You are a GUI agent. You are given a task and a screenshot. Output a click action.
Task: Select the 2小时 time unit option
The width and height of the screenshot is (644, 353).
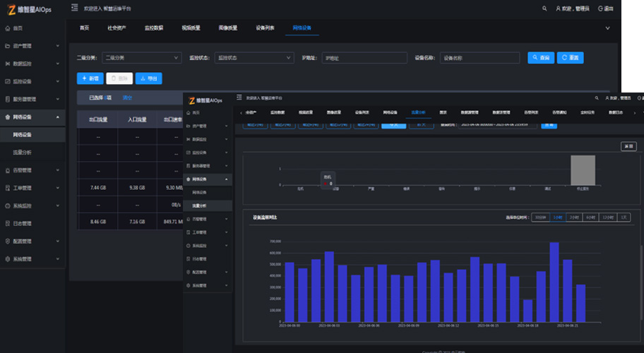click(574, 217)
